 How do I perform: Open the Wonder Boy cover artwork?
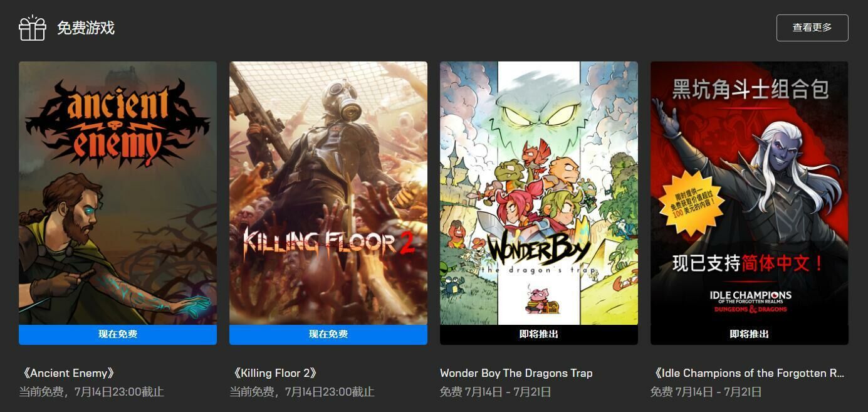539,193
